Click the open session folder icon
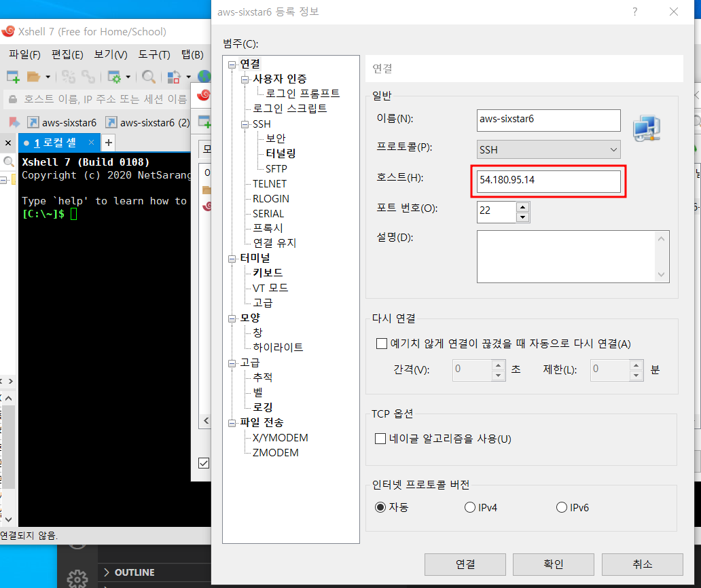 coord(33,77)
